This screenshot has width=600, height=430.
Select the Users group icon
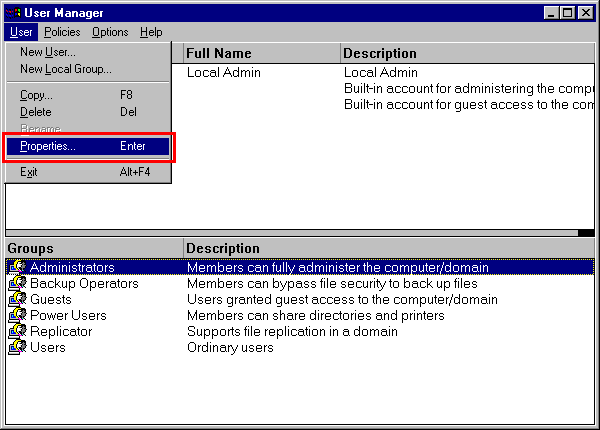[x=17, y=347]
